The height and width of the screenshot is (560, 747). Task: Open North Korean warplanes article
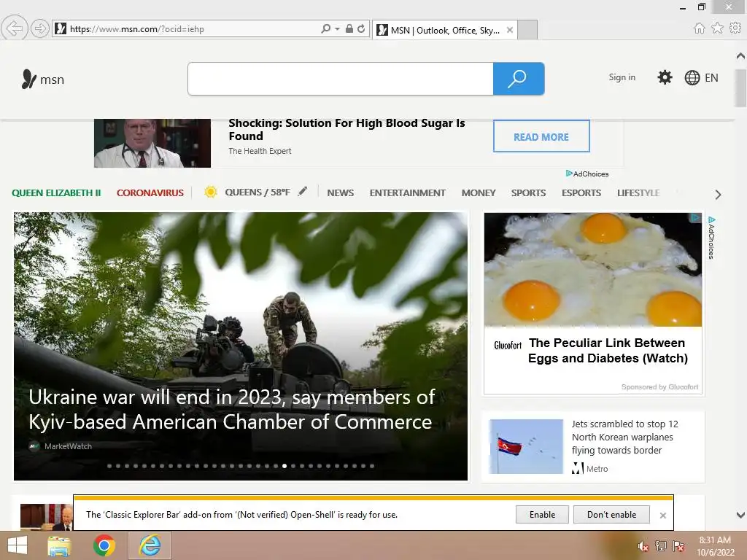(624, 437)
